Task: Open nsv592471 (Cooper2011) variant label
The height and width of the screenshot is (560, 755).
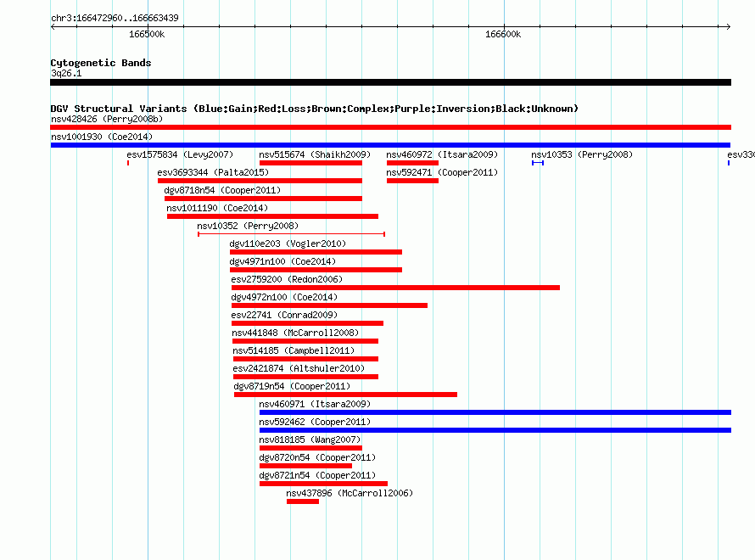Action: [x=442, y=172]
